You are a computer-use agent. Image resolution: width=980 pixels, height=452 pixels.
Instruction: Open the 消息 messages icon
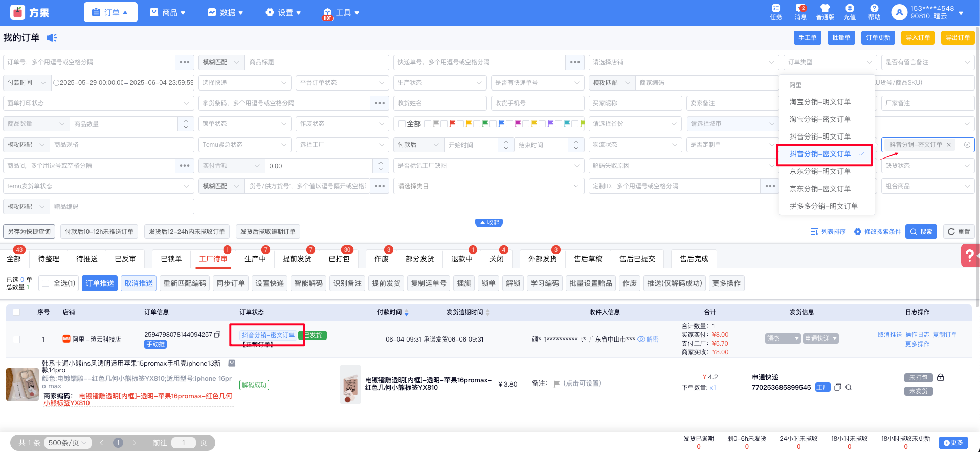point(800,8)
